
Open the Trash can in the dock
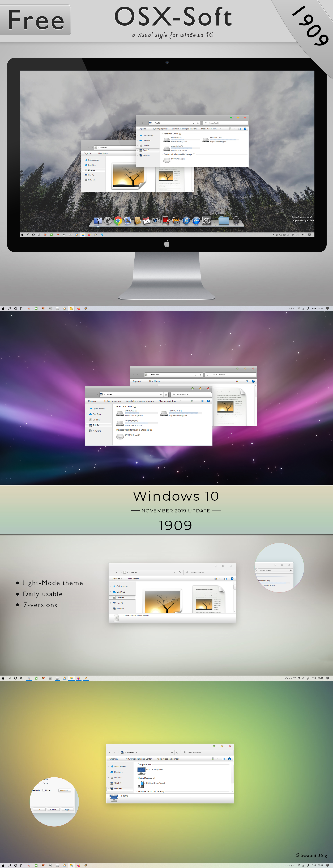point(236,221)
